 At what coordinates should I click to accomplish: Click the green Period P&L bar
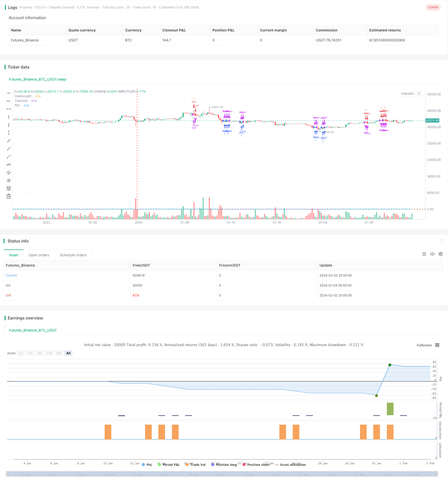390,409
